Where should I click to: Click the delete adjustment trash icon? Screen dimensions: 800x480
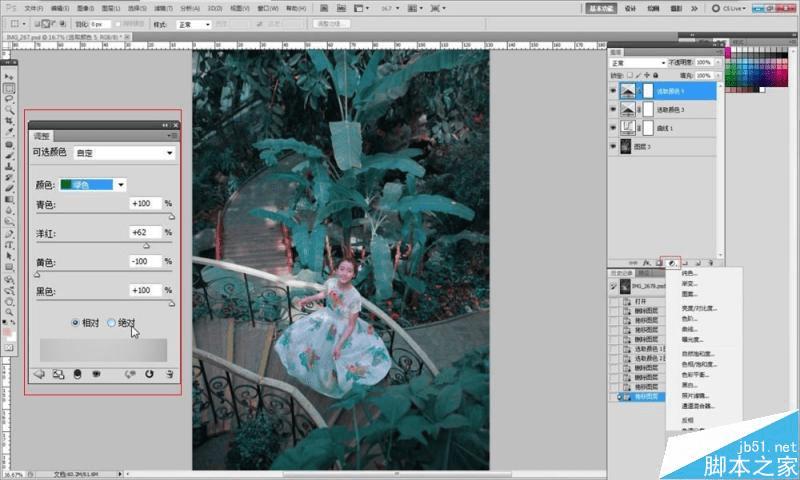169,374
